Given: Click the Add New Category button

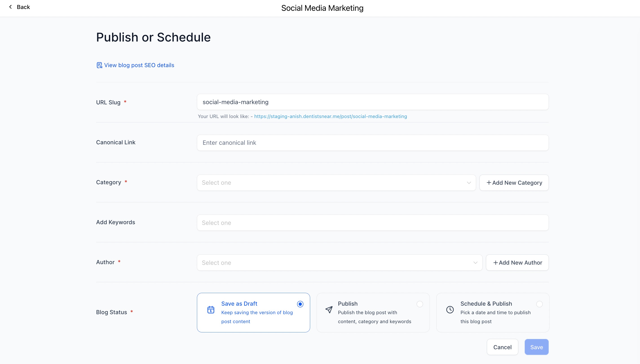Looking at the screenshot, I should [514, 183].
